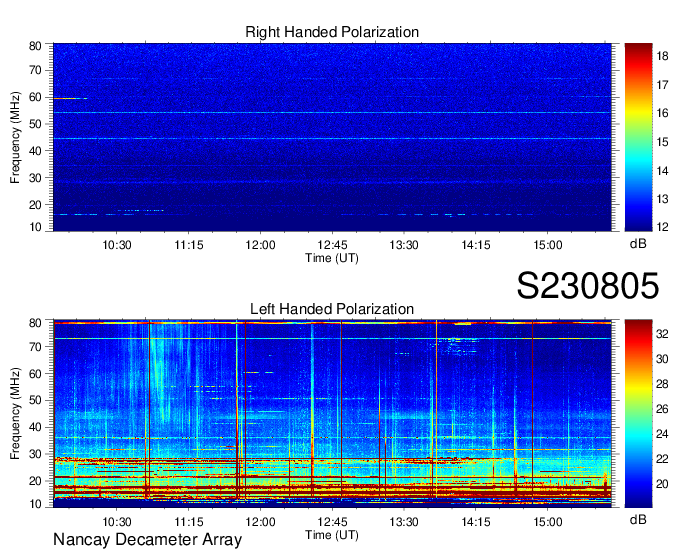Click the 13:30 time tick under the Right Handed plot
Screen dimensions: 680x552
tap(404, 245)
